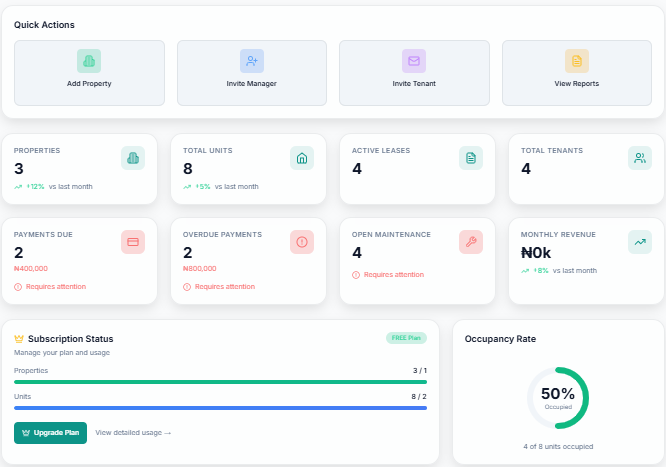Click the Open Maintenance warning circle icon
The width and height of the screenshot is (666, 467).
(x=356, y=275)
